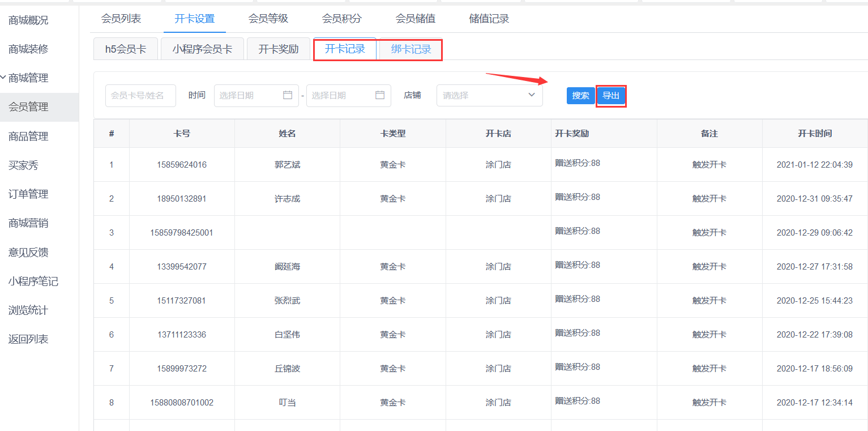Click timestamp 2020-12-31 09:35:47
This screenshot has height=431, width=868.
[x=815, y=199]
